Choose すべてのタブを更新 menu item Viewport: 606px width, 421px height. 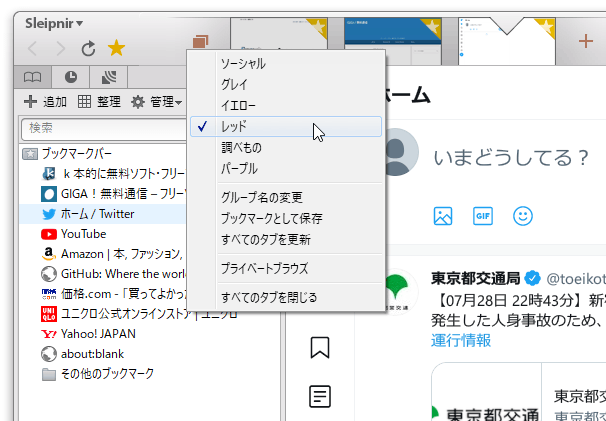(286, 240)
